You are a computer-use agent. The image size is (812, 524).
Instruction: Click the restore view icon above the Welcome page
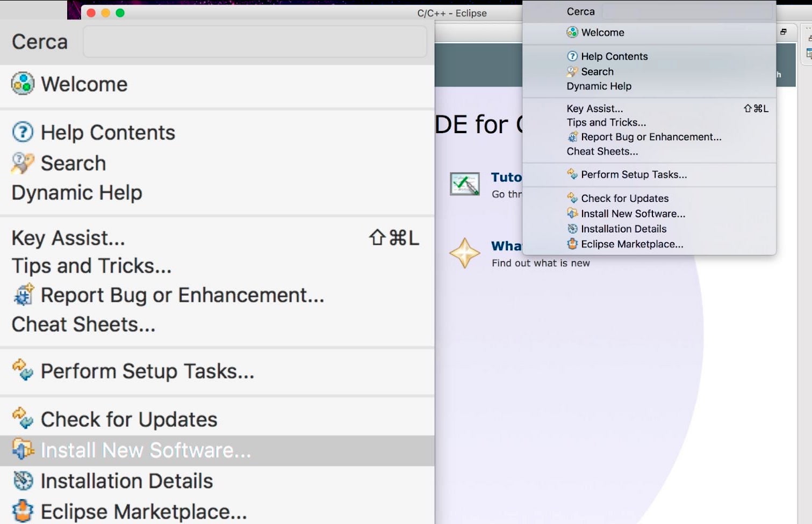(784, 32)
